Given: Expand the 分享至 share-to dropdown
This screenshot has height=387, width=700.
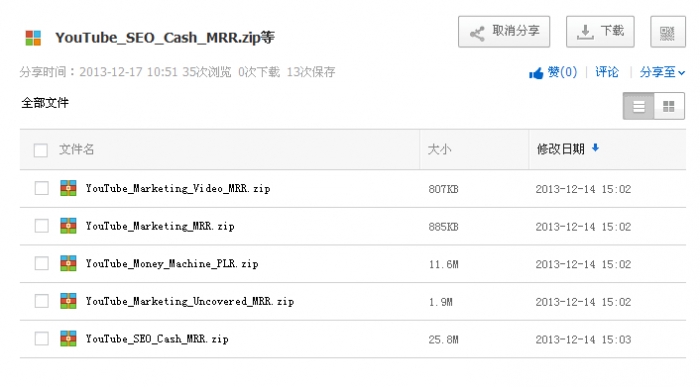Looking at the screenshot, I should [x=662, y=72].
